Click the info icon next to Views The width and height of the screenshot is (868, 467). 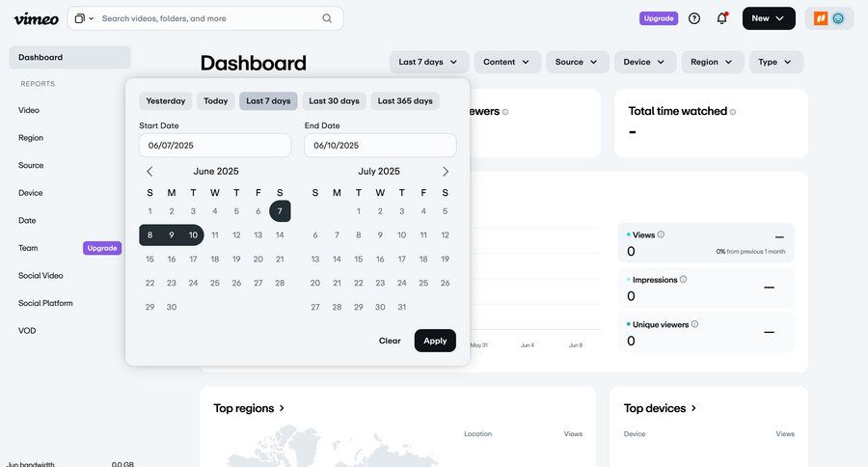pyautogui.click(x=661, y=234)
